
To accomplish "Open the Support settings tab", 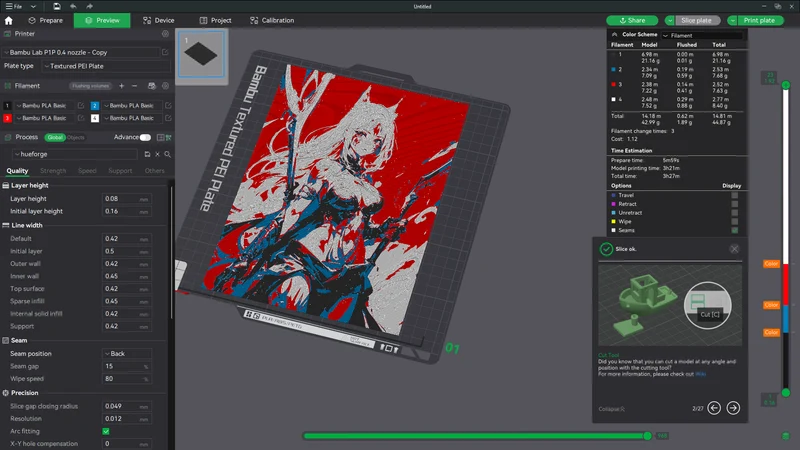I will point(120,171).
